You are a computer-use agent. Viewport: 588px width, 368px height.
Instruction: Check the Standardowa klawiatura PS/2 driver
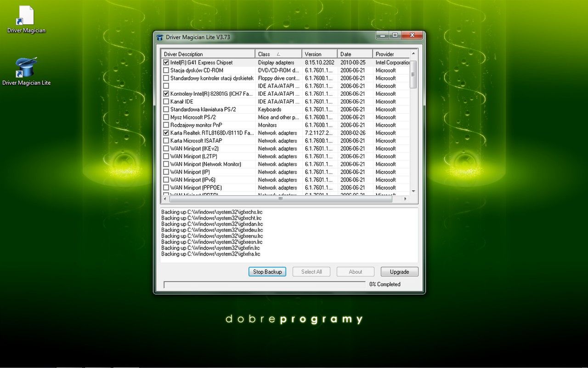tap(166, 109)
